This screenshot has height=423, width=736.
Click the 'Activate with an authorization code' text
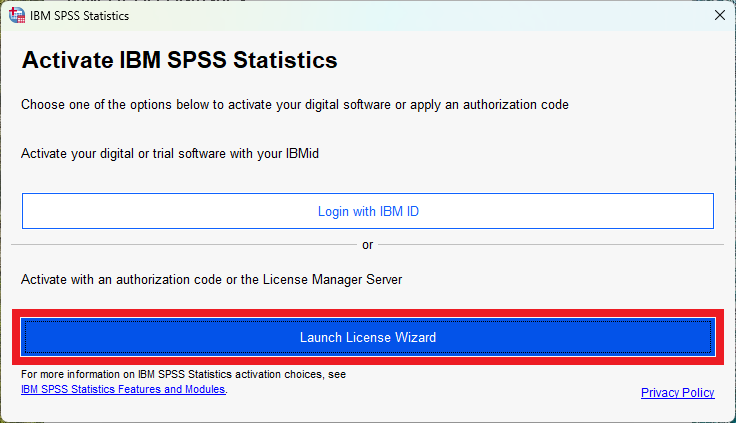211,279
